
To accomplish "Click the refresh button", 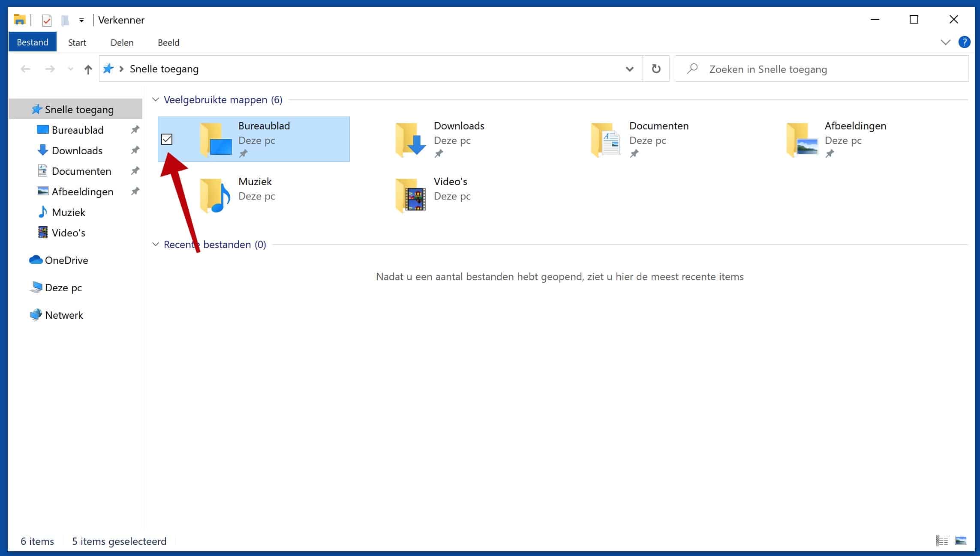I will [656, 69].
